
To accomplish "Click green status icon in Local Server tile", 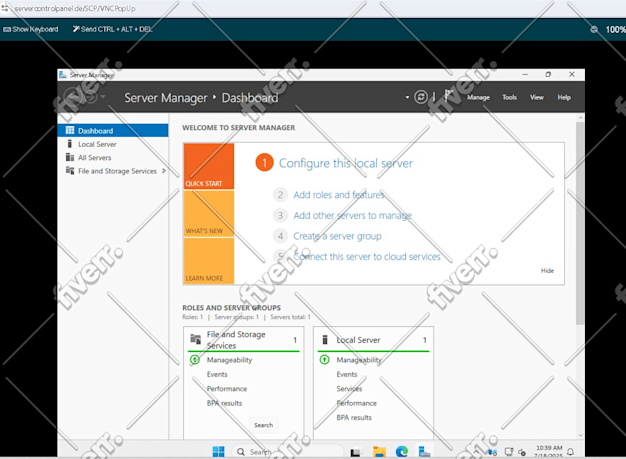I will tap(325, 360).
